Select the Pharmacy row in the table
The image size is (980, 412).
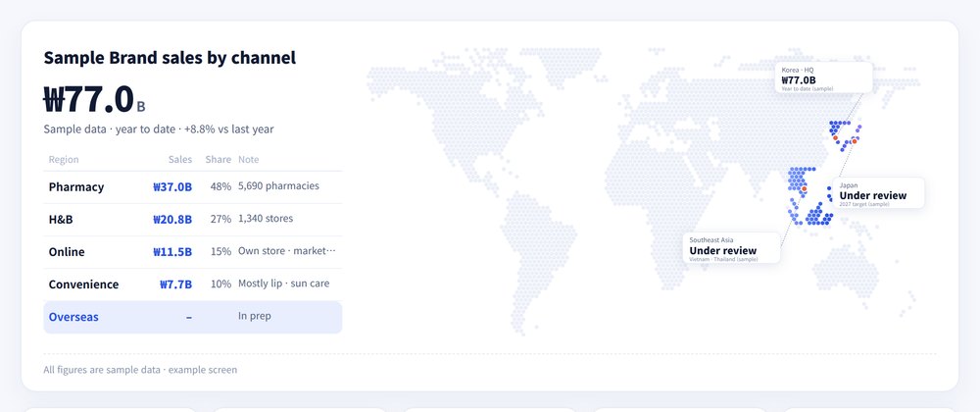[x=192, y=187]
